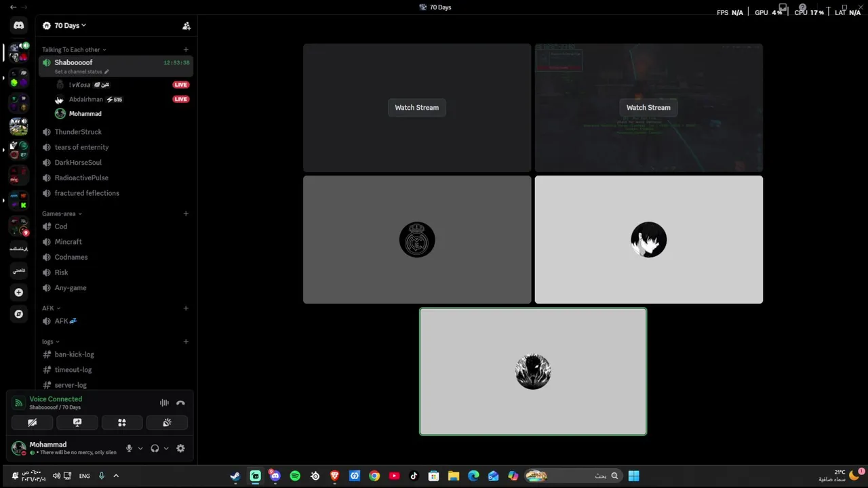Click the system tray volume speaker icon
The image size is (868, 488).
point(56,476)
